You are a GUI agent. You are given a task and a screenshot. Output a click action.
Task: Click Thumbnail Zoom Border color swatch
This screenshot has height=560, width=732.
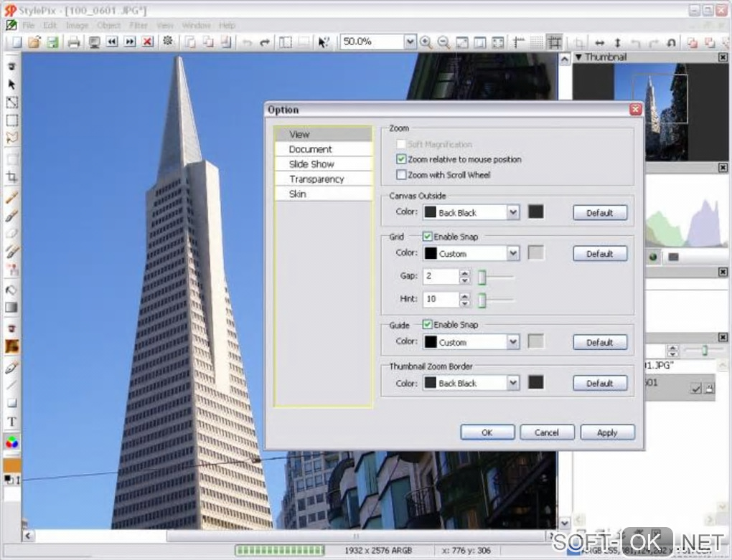point(535,382)
